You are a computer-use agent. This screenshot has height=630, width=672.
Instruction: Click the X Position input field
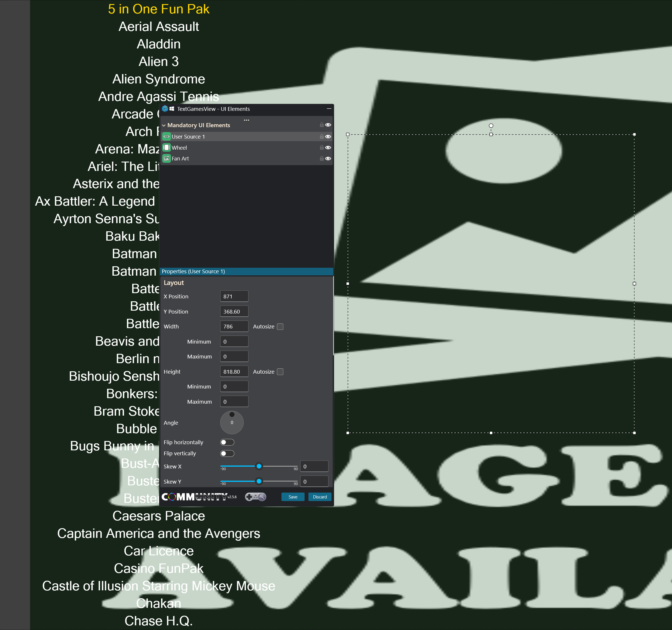coord(234,296)
